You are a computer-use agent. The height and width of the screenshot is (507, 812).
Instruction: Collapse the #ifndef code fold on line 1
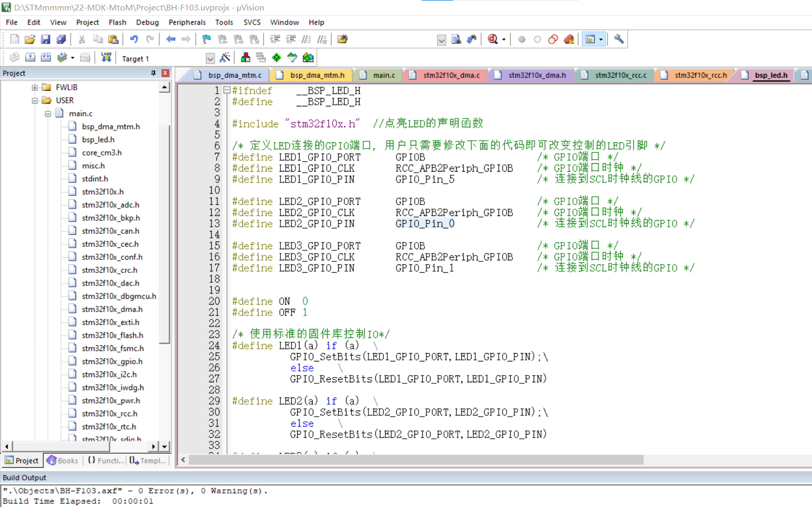(x=227, y=90)
